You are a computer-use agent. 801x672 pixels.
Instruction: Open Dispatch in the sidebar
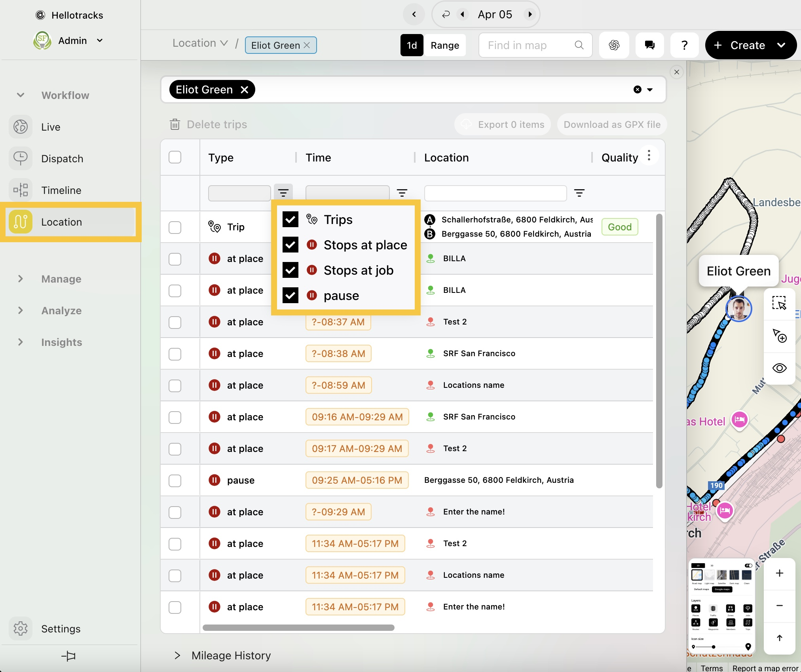point(62,159)
